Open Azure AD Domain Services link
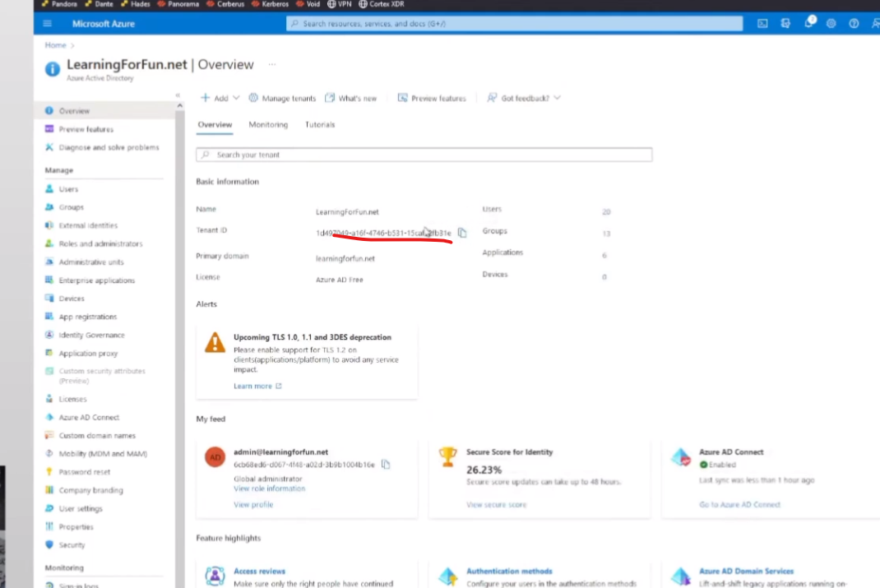 [747, 572]
